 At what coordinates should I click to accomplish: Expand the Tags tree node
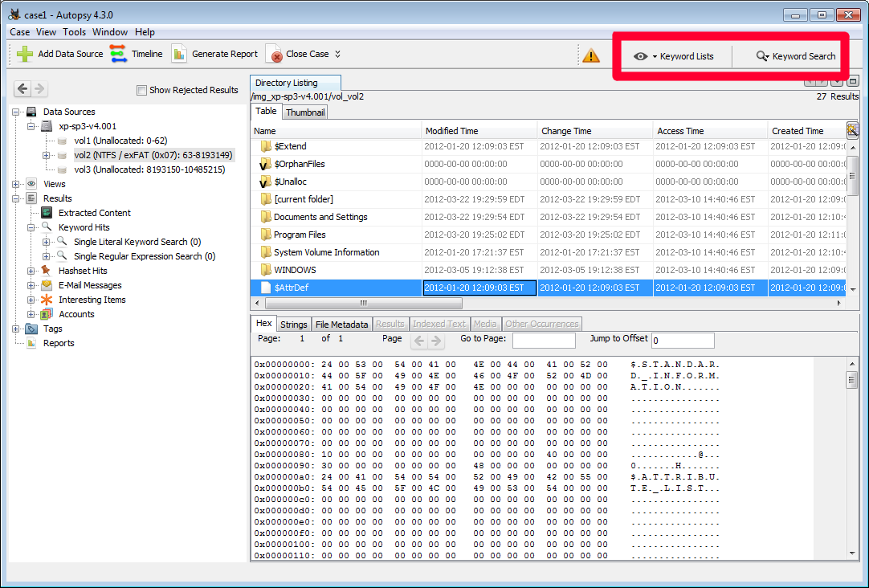[14, 329]
